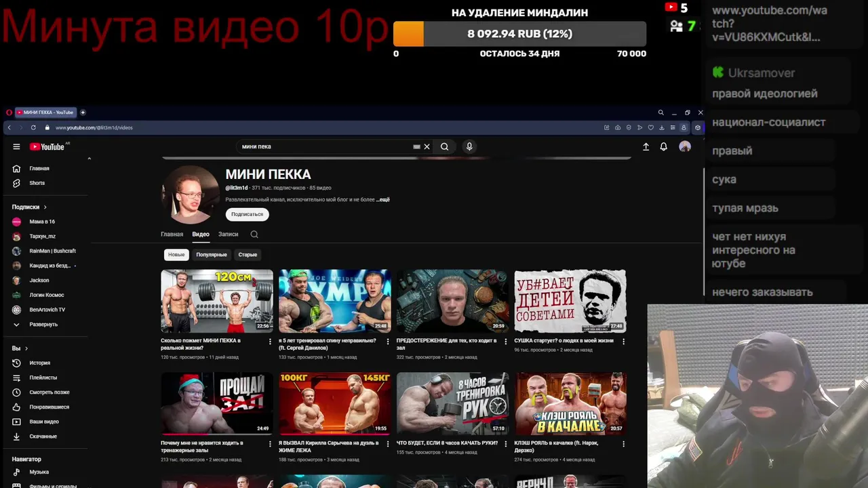Open the account avatar menu
The width and height of the screenshot is (868, 488).
[685, 146]
